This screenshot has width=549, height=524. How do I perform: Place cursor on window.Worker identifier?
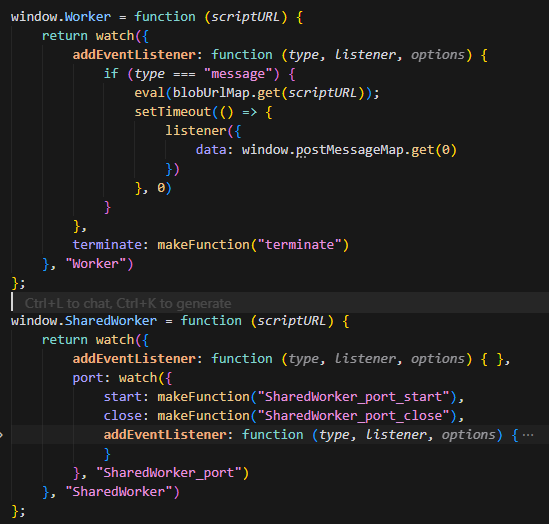point(61,17)
